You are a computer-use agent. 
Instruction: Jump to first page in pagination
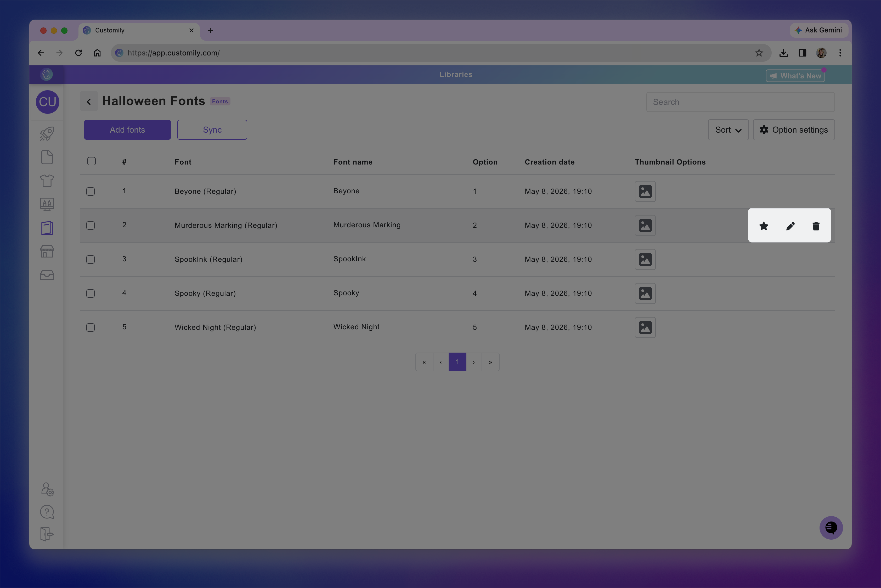pos(424,362)
